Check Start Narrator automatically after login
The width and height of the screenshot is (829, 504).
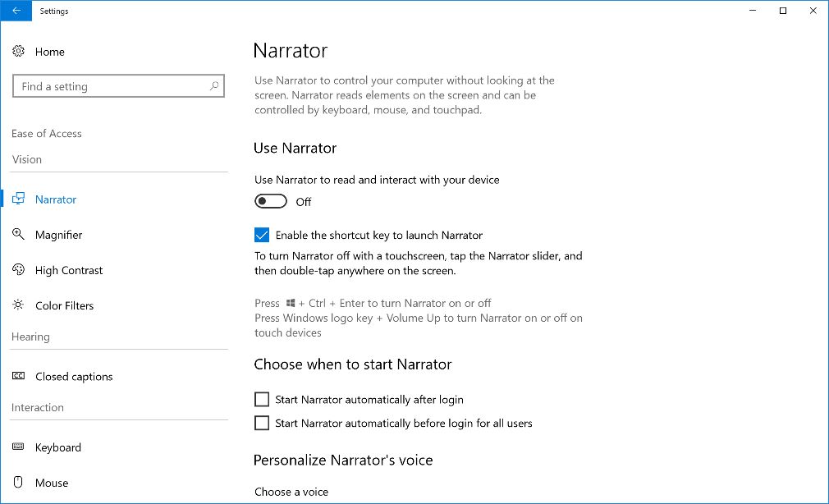tap(262, 400)
